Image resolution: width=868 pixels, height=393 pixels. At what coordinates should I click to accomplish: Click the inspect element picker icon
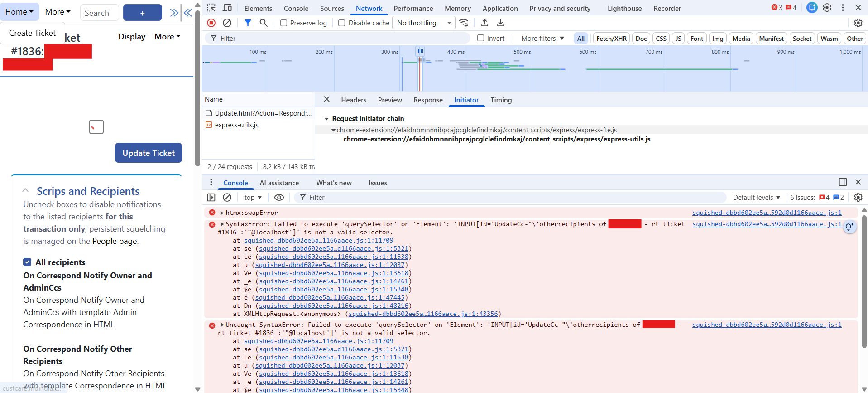coord(211,8)
